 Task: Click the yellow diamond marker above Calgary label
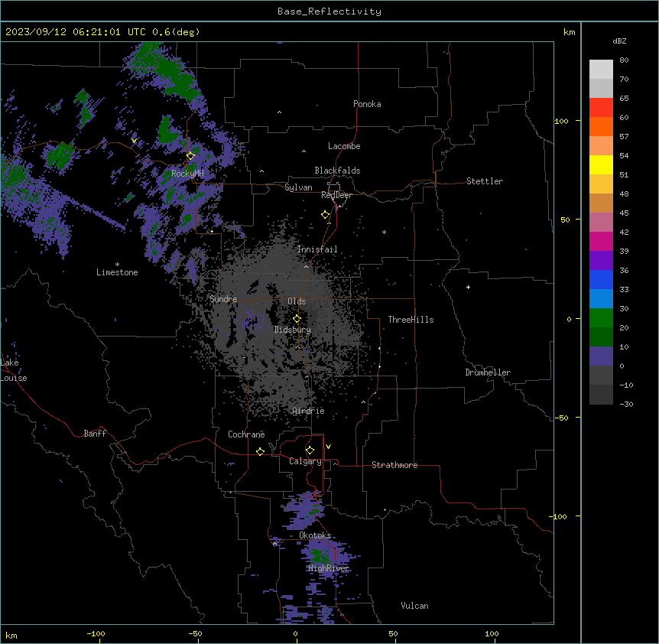tap(310, 450)
